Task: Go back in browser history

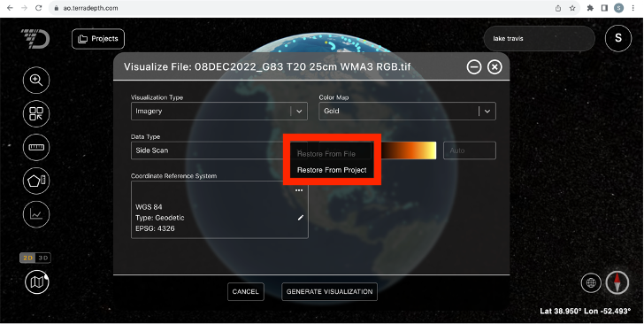Action: click(10, 8)
